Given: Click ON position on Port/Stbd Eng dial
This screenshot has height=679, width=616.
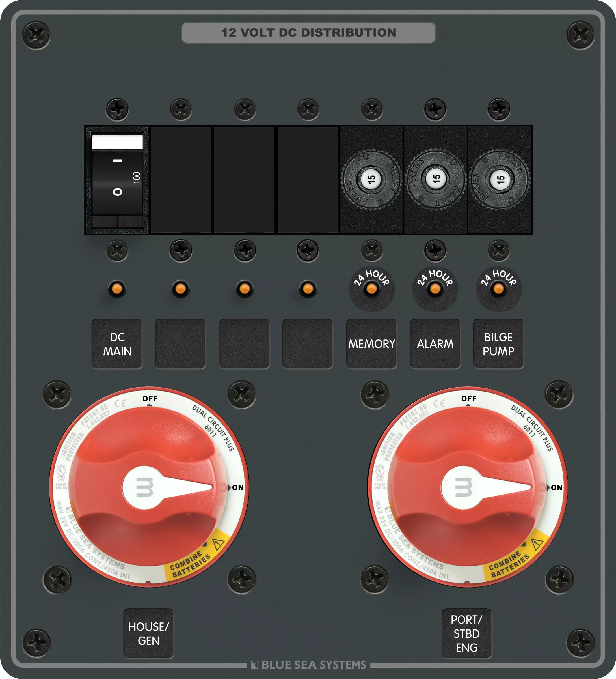Looking at the screenshot, I should click(556, 487).
